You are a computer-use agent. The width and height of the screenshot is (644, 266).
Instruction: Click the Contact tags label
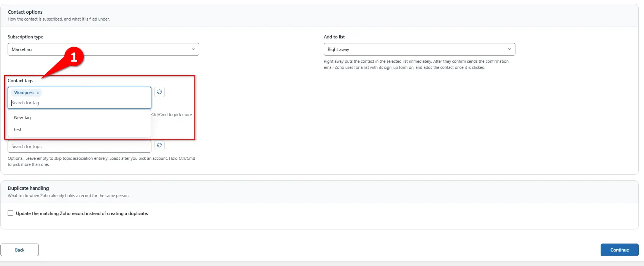(x=21, y=81)
